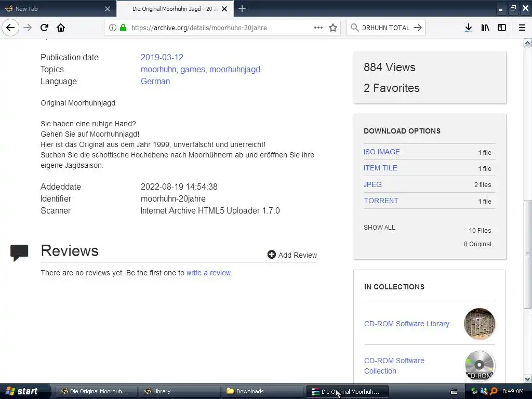This screenshot has height=399, width=532.
Task: Click the magnifier system tray icon
Action: tap(494, 391)
